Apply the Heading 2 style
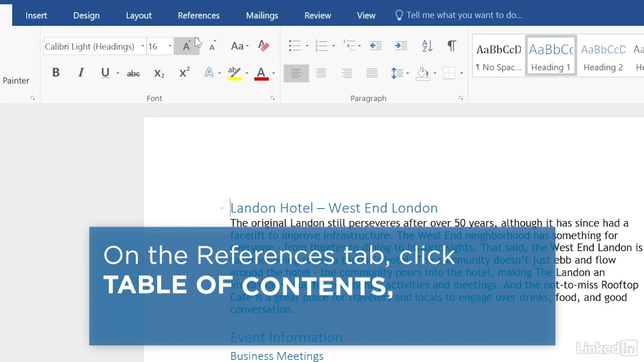Image resolution: width=644 pixels, height=362 pixels. pos(603,55)
